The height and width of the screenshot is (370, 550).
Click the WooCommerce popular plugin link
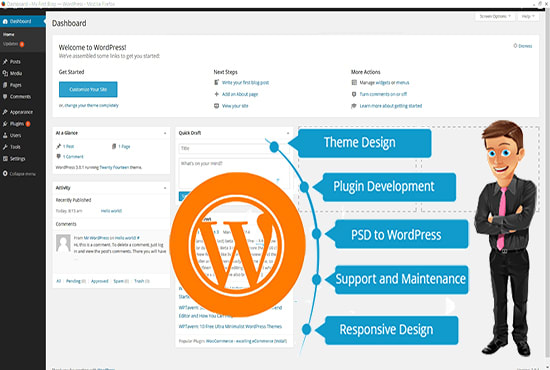click(246, 341)
